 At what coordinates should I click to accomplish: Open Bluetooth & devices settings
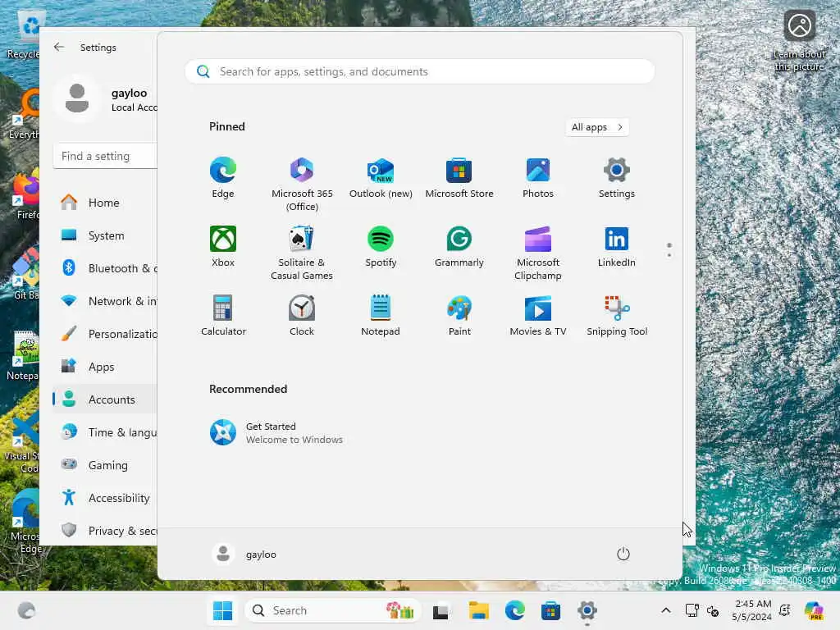(x=105, y=268)
